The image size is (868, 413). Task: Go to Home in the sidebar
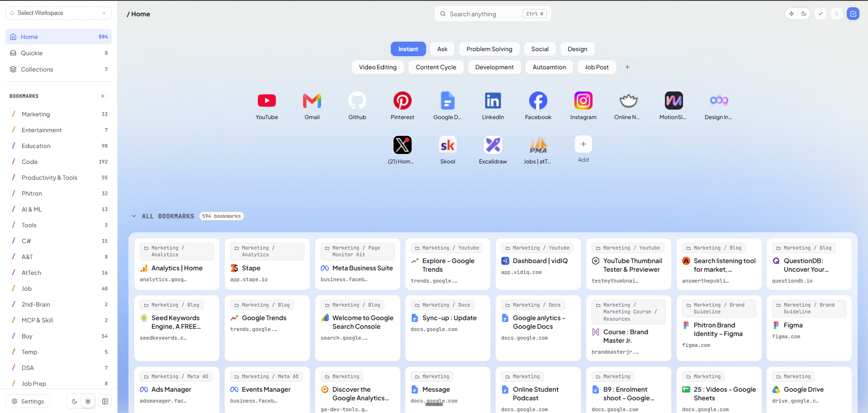point(58,37)
